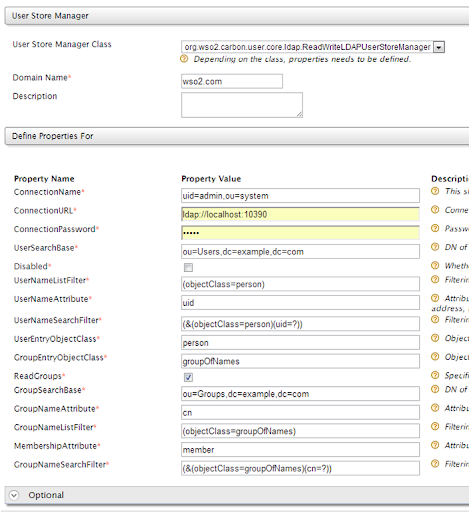Image resolution: width=469 pixels, height=512 pixels.
Task: Click the 'Define Properties For' section header
Action: (237, 136)
